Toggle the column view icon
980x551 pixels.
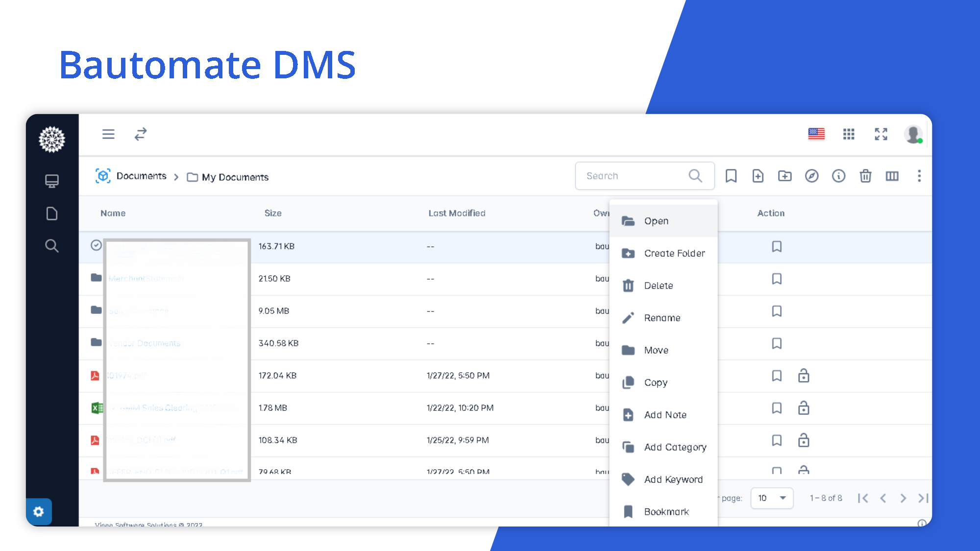point(892,176)
